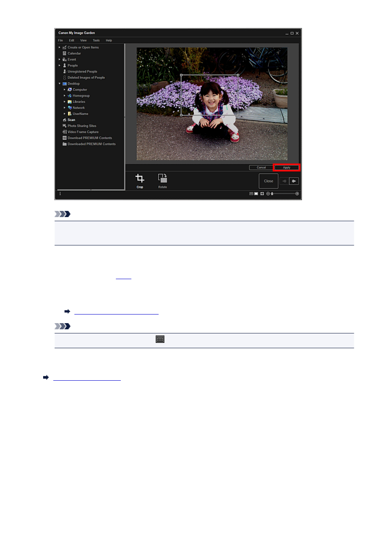
Task: Open the Tools menu
Action: [x=96, y=40]
